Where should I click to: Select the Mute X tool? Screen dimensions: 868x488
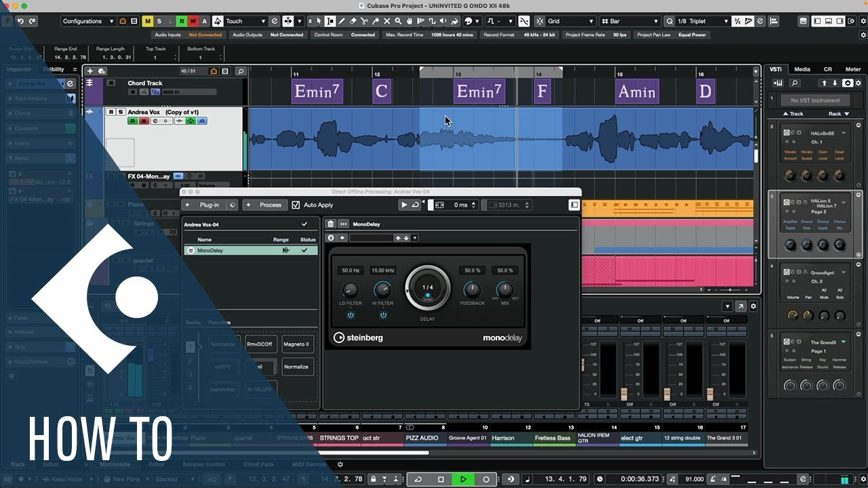[x=387, y=21]
